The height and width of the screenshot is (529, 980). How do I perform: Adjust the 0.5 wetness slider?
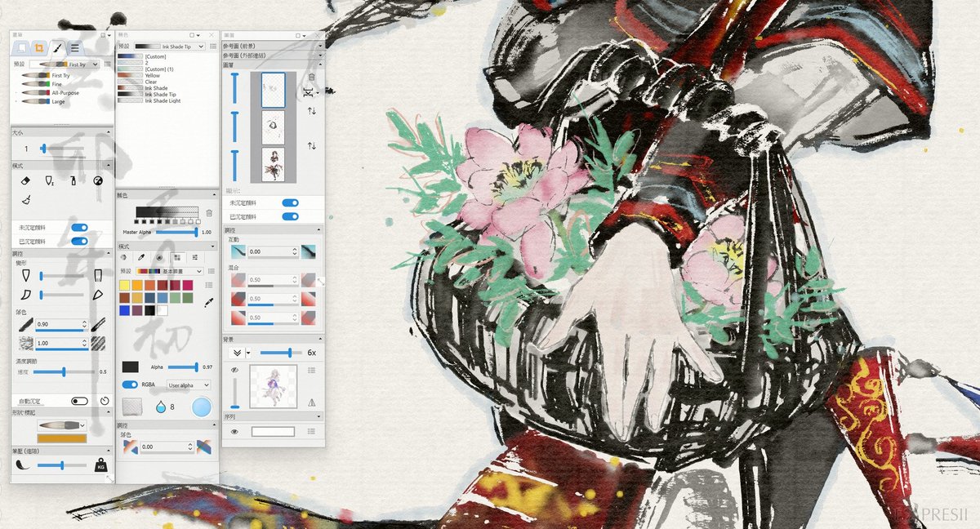tap(64, 371)
